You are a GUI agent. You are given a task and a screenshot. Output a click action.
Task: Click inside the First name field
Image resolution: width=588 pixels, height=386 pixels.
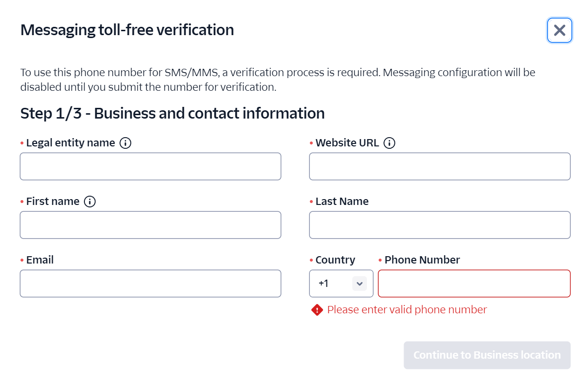click(x=150, y=224)
